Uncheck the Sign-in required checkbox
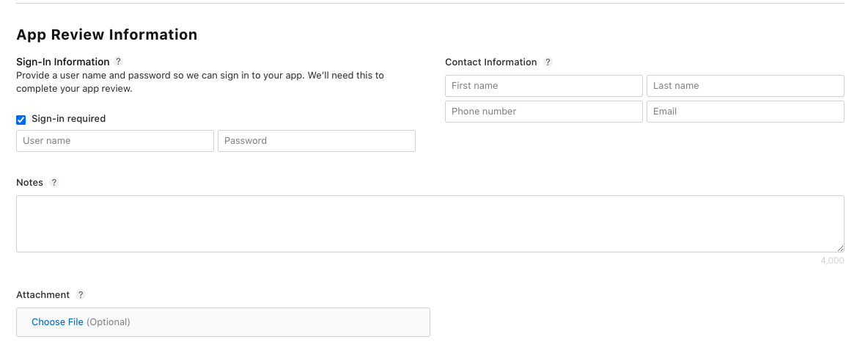Viewport: 868px width, 356px height. click(21, 120)
